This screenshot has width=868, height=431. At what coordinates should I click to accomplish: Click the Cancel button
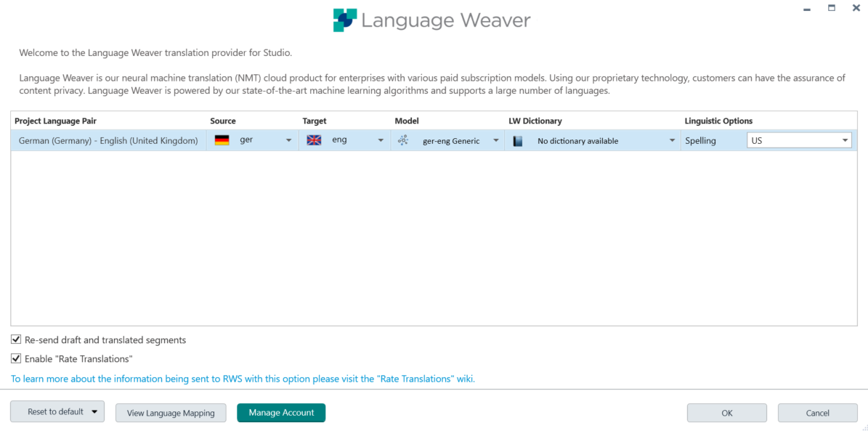pyautogui.click(x=818, y=413)
